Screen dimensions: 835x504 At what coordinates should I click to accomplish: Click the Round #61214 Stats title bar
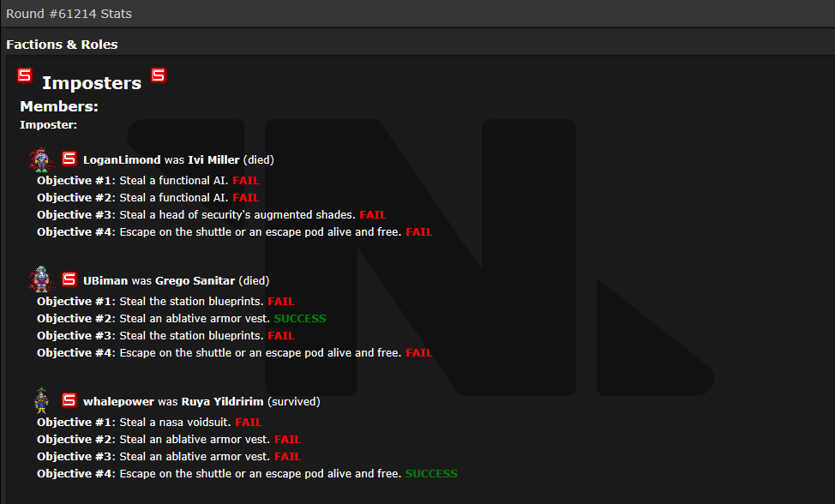coord(69,14)
